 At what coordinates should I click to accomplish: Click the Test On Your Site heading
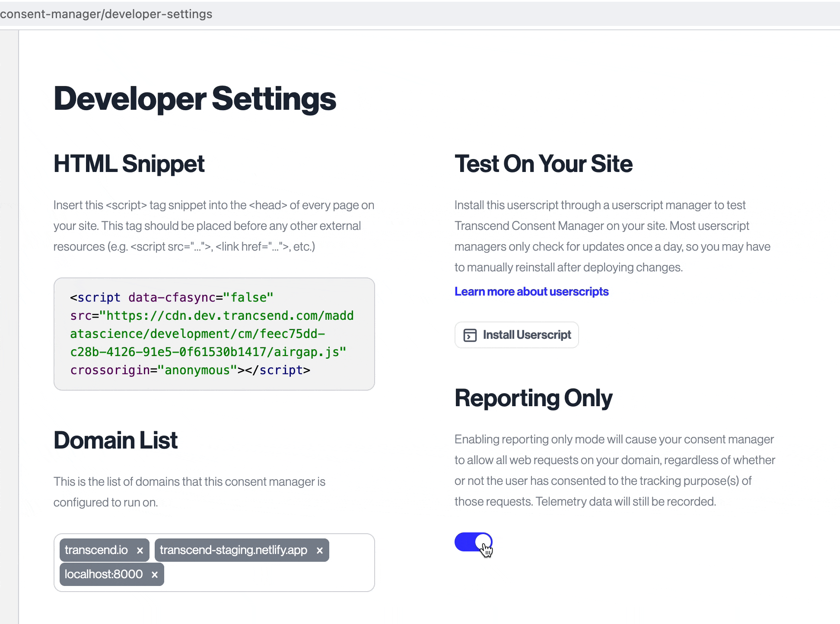click(x=543, y=164)
